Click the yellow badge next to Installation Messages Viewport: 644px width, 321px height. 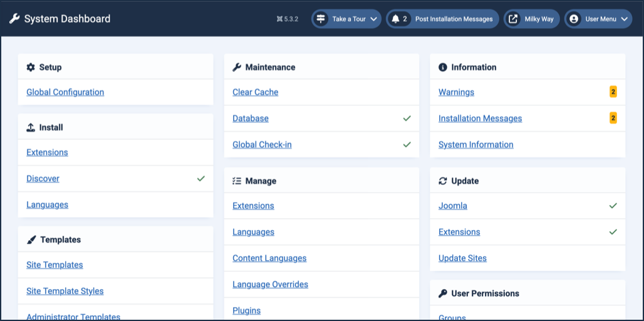(x=613, y=118)
